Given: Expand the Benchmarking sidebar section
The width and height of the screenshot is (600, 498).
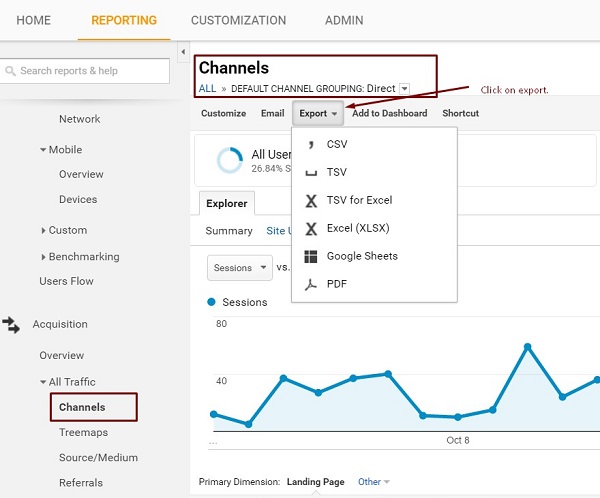Looking at the screenshot, I should (x=43, y=257).
